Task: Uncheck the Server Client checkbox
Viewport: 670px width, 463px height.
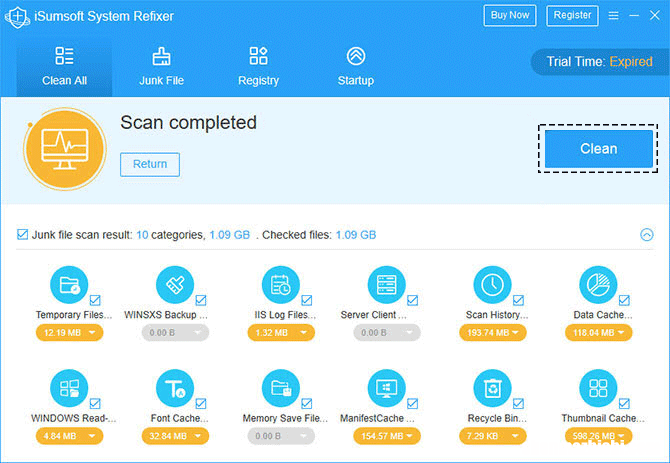Action: tap(413, 300)
